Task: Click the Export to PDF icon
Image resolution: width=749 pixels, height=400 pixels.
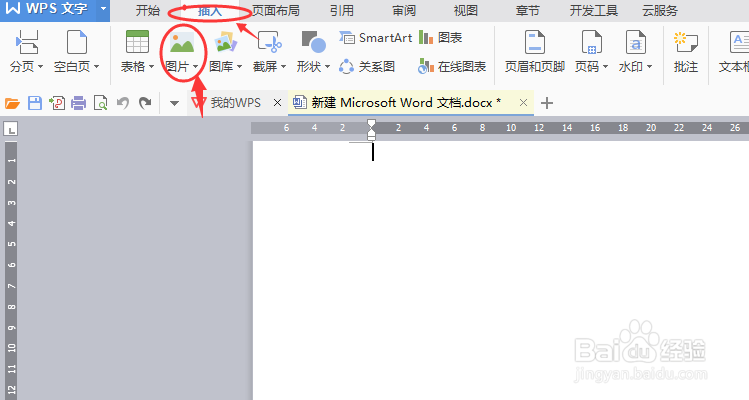Action: [57, 103]
